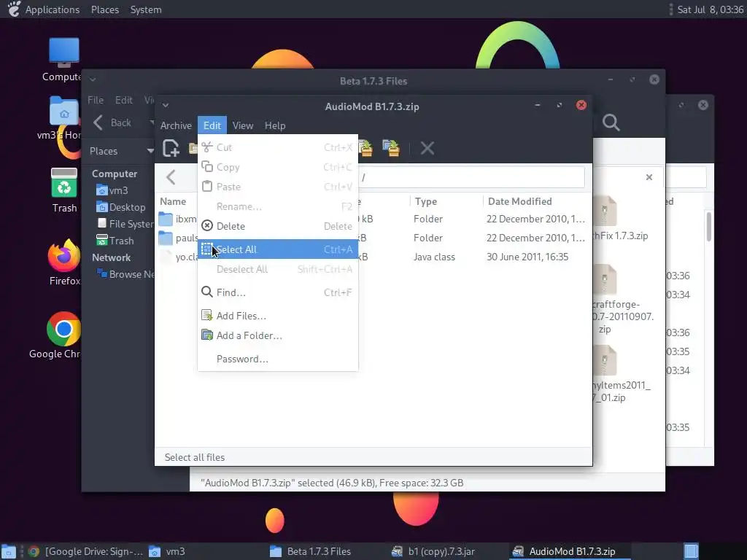Screen dimensions: 747x560
Task: Open the Archive menu
Action: pos(176,125)
